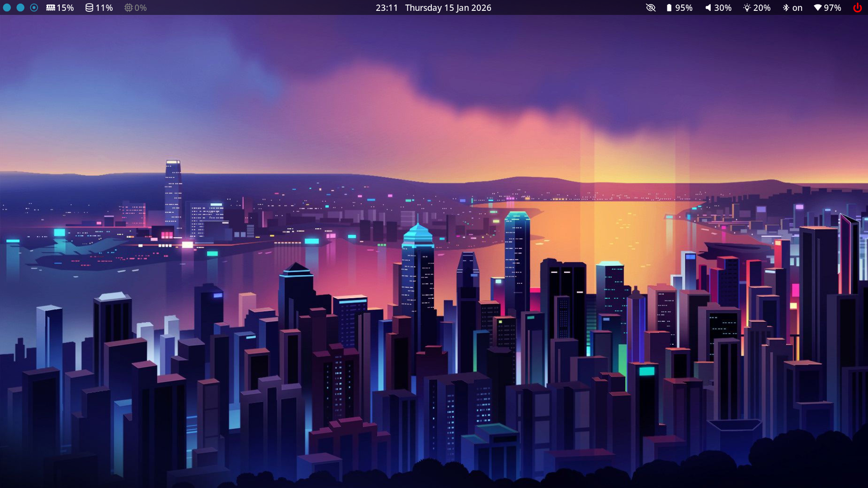Click the 30% volume level
Screen dimensions: 868x488
[x=723, y=8]
